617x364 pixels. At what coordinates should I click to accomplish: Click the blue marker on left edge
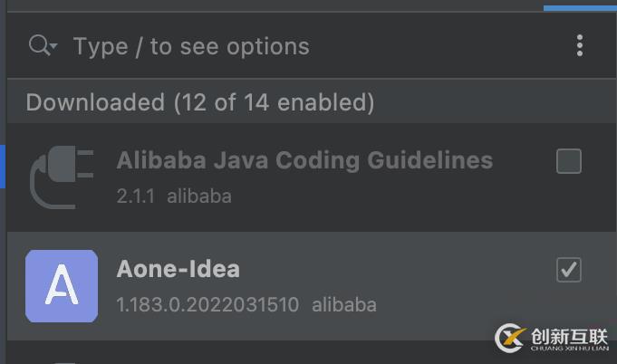point(3,168)
